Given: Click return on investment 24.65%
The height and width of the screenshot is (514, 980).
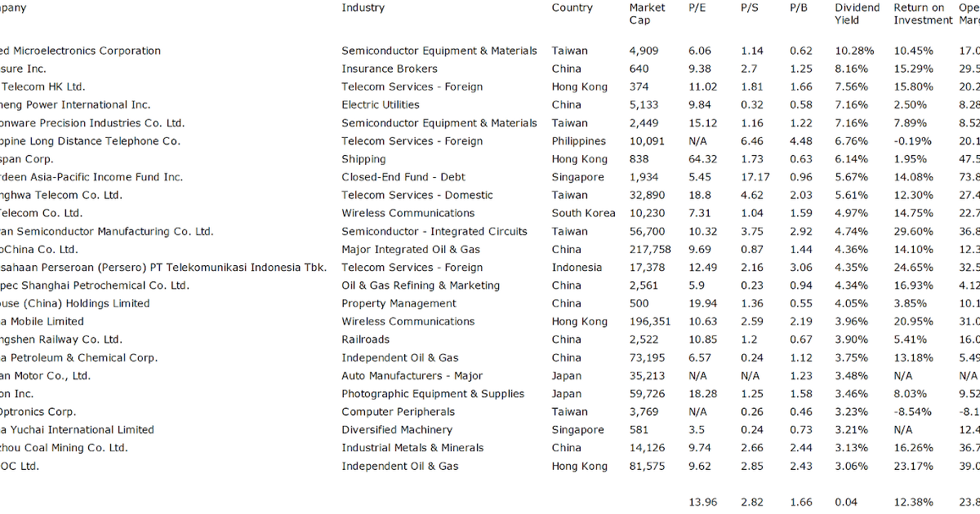Looking at the screenshot, I should (913, 268).
